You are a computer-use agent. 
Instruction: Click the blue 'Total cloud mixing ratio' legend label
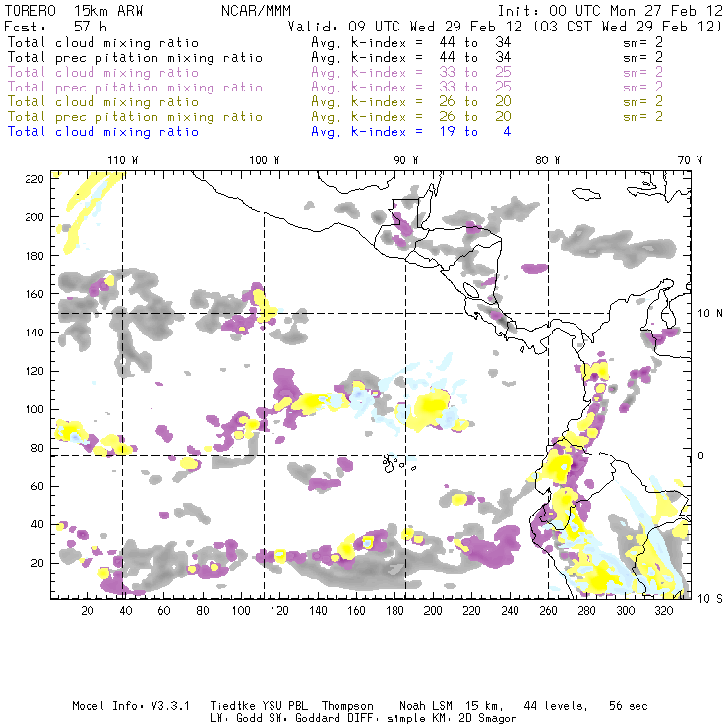coord(103,132)
